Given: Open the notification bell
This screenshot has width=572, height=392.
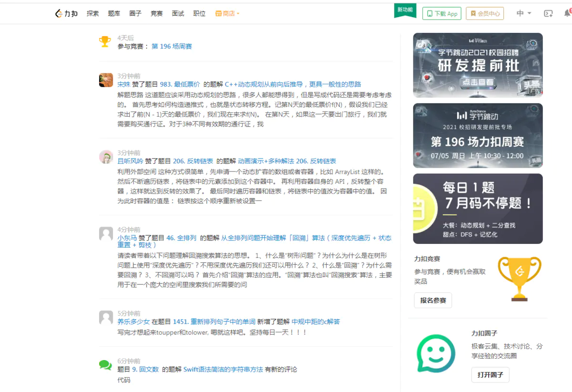Looking at the screenshot, I should click(567, 13).
